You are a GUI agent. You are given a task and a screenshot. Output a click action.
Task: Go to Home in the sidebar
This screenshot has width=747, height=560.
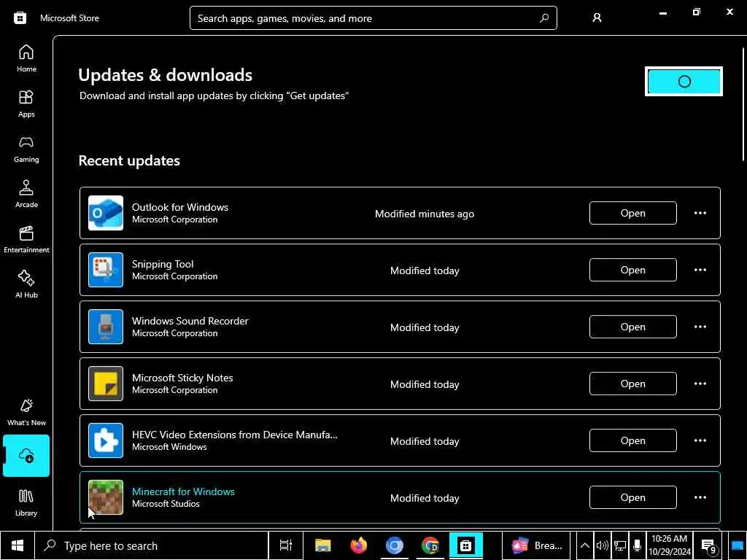point(26,58)
